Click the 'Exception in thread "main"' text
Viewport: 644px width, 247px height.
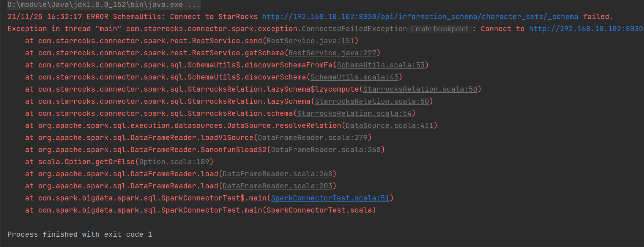coord(64,29)
